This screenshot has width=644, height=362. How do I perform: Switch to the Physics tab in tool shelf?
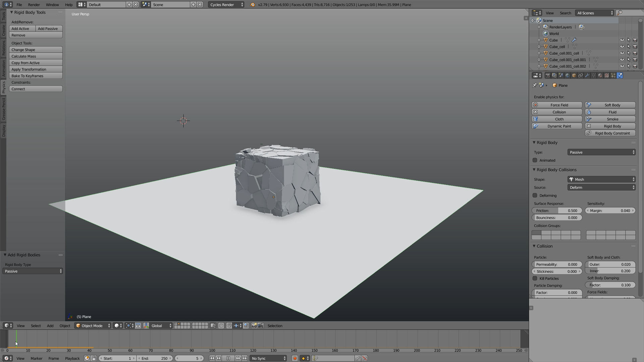[x=3, y=87]
